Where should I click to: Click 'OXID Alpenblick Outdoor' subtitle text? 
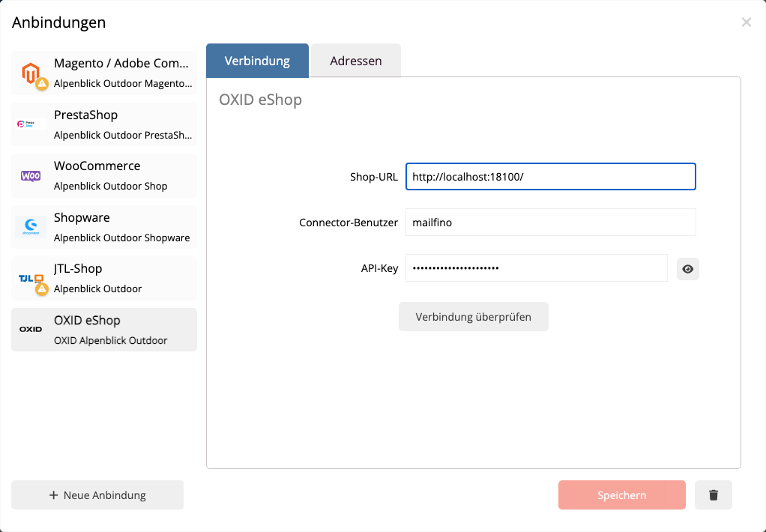110,340
